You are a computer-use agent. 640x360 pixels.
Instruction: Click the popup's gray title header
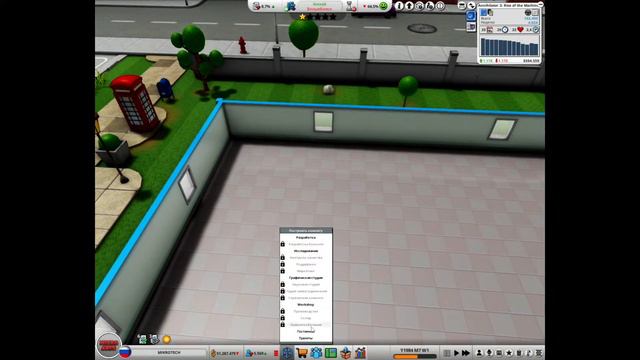[306, 231]
